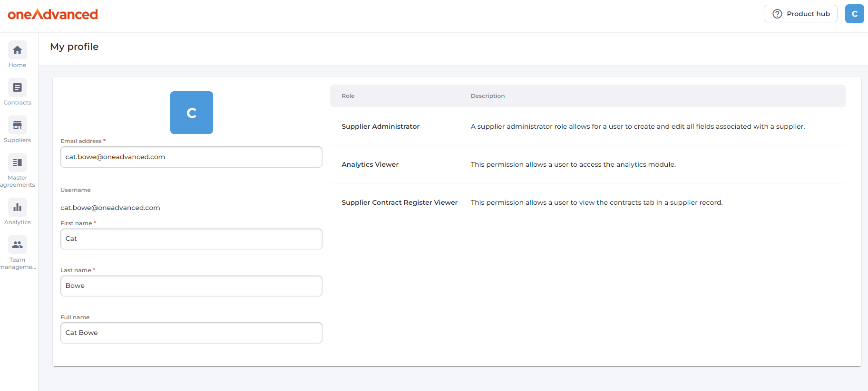868x391 pixels.
Task: Open the Suppliers sidebar icon
Action: [x=18, y=125]
